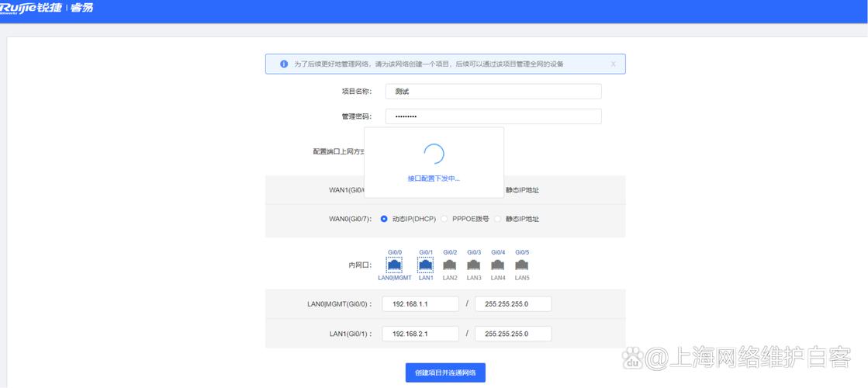Click 创建项目并连通网络 button
The height and width of the screenshot is (388, 868).
point(445,372)
